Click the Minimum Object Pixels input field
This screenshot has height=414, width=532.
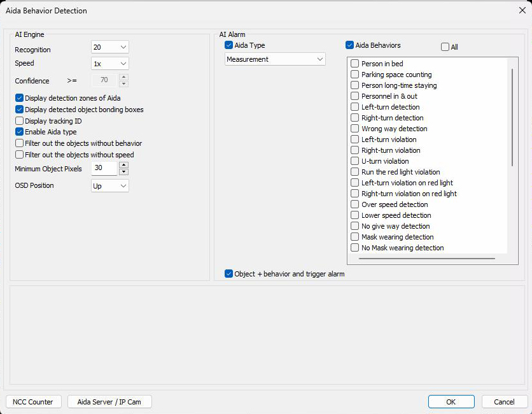pyautogui.click(x=104, y=168)
